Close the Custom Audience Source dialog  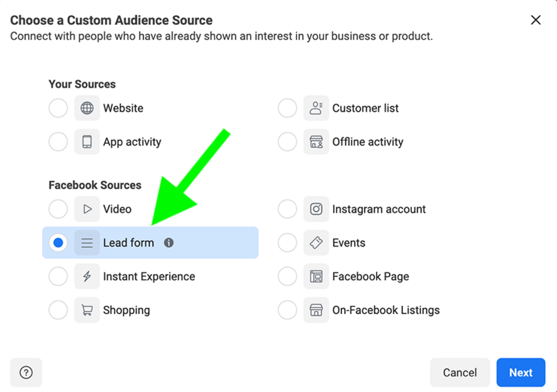pyautogui.click(x=536, y=20)
